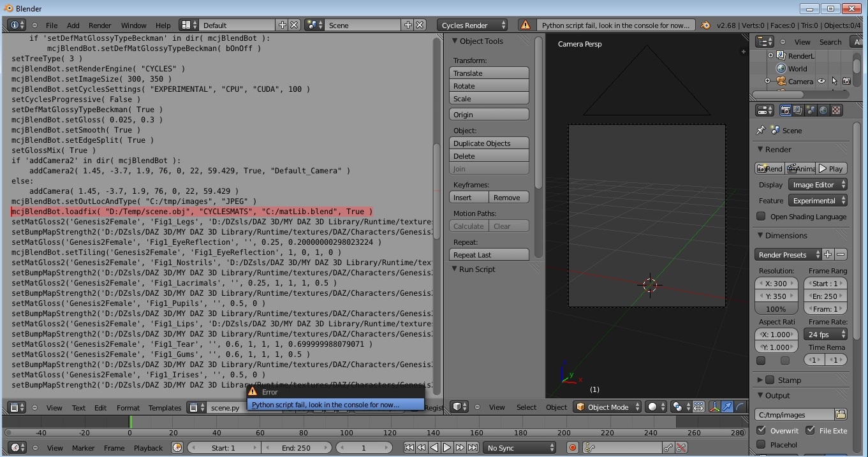Open the Cycles Render engine dropdown

click(473, 25)
